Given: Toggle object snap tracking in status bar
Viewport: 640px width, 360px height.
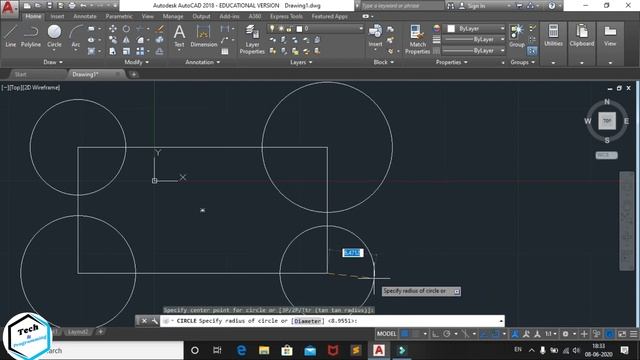Looking at the screenshot, I should (484, 334).
